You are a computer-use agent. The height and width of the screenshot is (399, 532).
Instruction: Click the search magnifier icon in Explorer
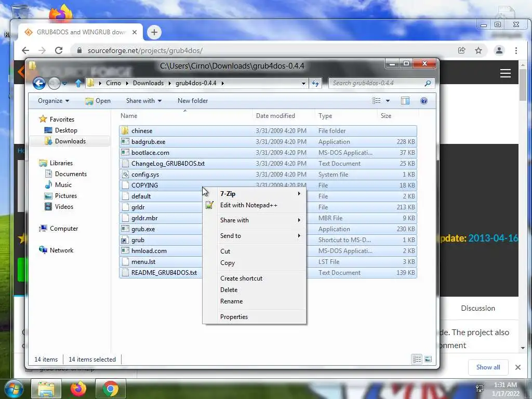point(428,83)
